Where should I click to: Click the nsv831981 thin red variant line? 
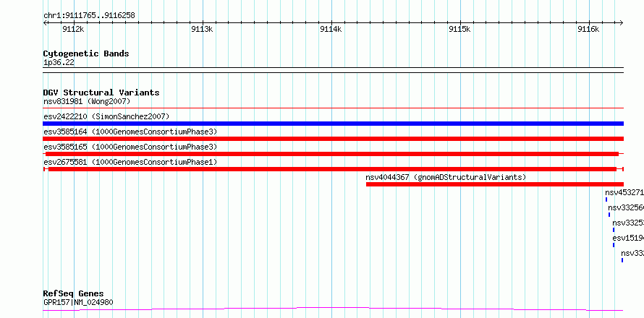click(x=333, y=108)
